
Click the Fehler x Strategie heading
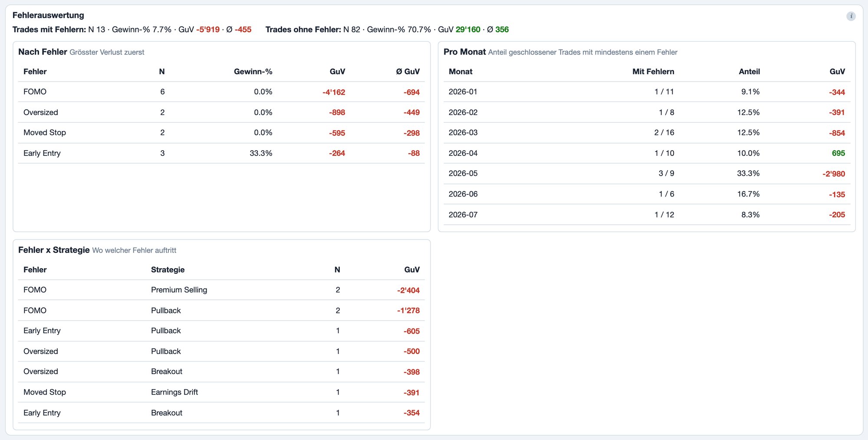[54, 250]
